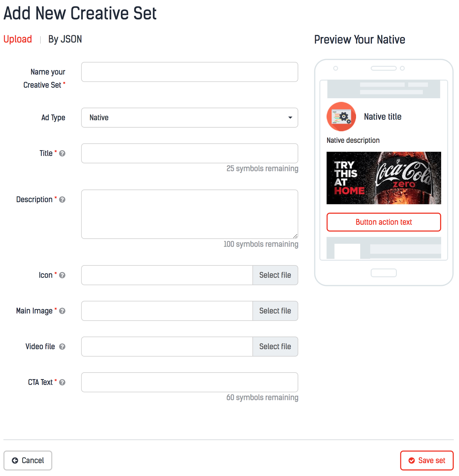Click the CTA Text input field
Viewport: 459px width, 476px height.
tap(190, 382)
